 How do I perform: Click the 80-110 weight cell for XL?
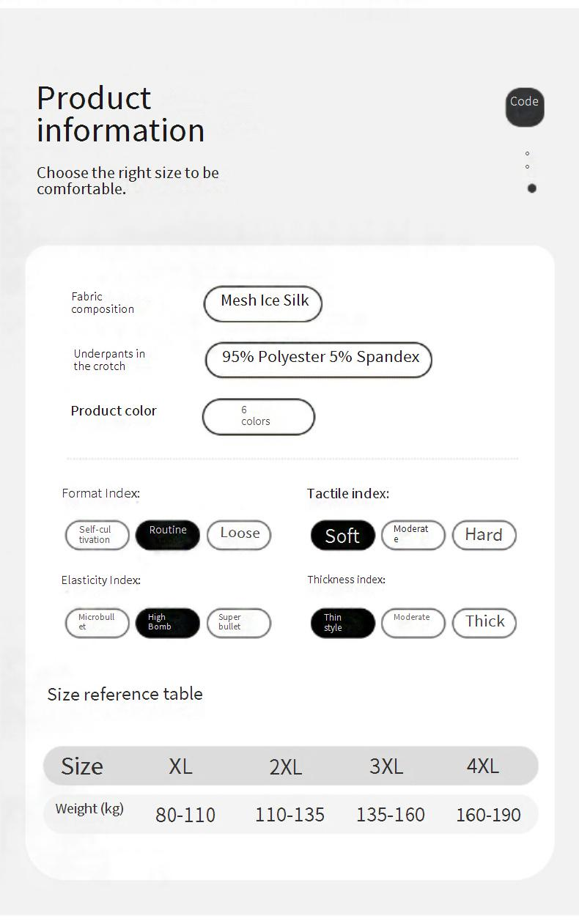click(x=185, y=815)
